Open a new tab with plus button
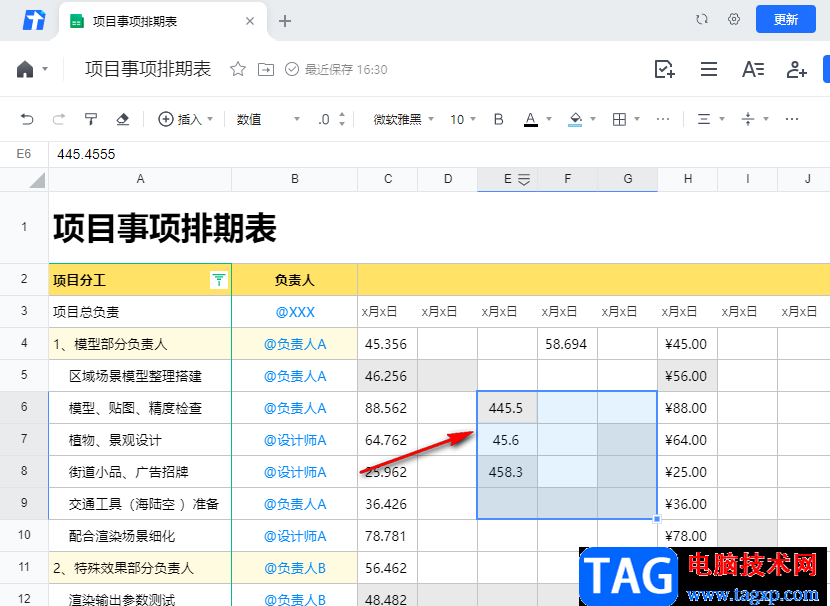Viewport: 830px width, 606px height. 285,20
